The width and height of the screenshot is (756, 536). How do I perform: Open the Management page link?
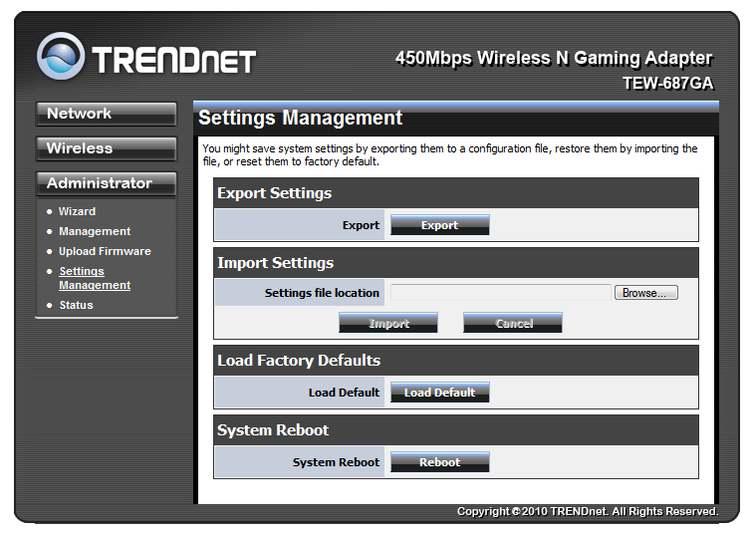[x=95, y=231]
